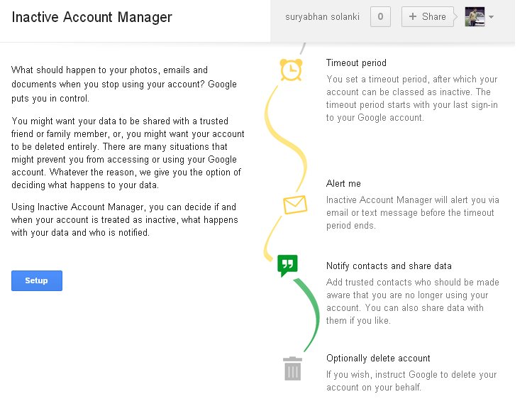Image resolution: width=532 pixels, height=399 pixels.
Task: Click the yellow curved timeline path
Action: (284, 136)
